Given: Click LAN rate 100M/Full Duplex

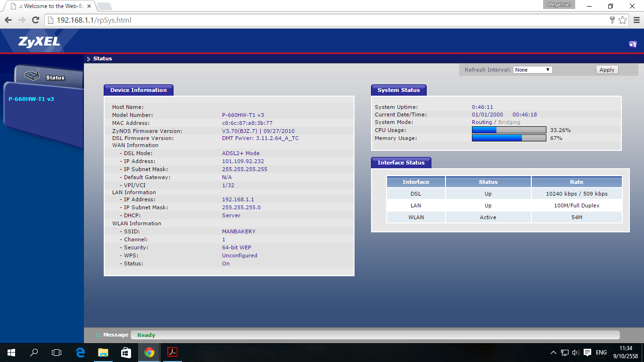Looking at the screenshot, I should tap(577, 206).
